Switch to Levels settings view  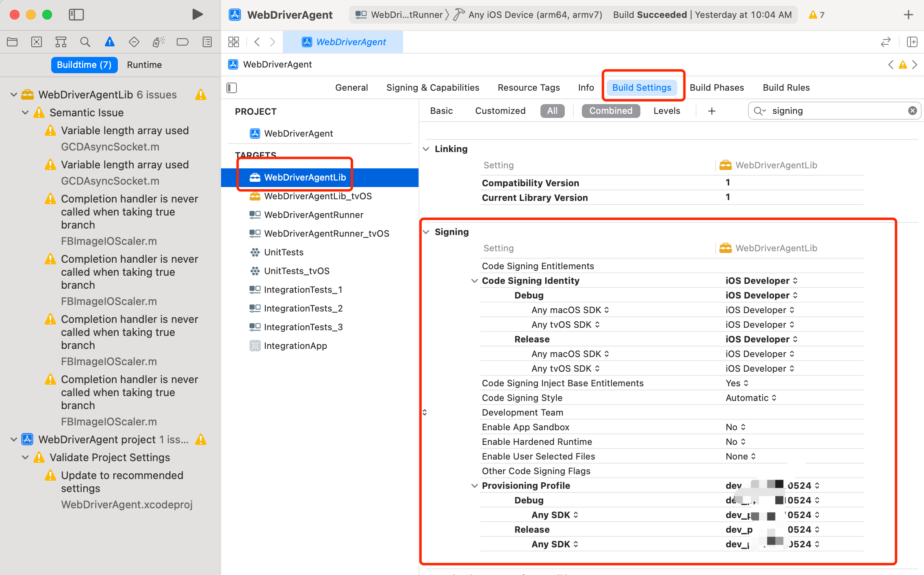pos(667,111)
